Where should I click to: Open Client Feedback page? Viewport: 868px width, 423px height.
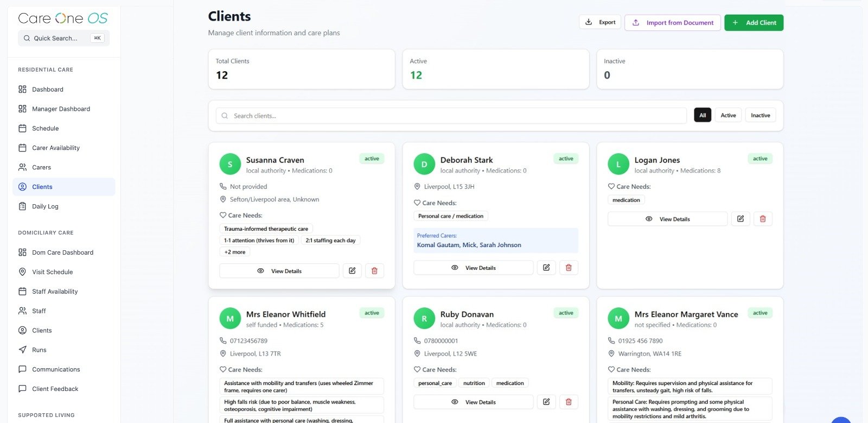tap(63, 389)
